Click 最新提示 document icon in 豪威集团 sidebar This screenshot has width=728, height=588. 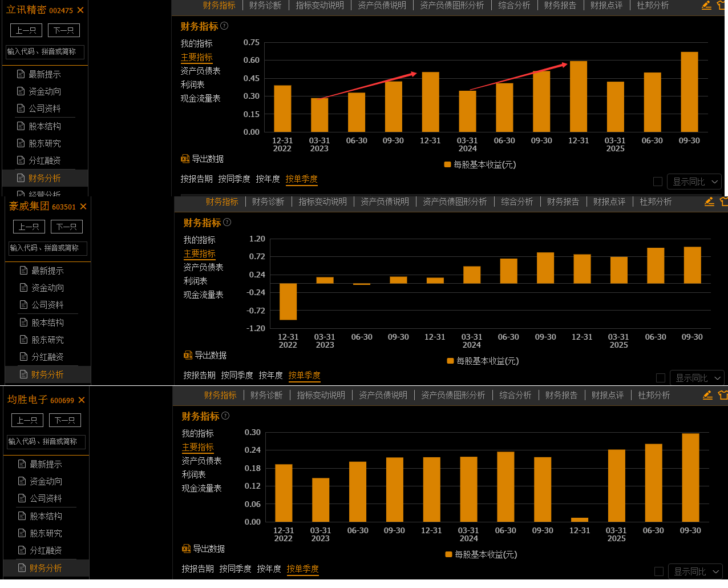coord(24,271)
